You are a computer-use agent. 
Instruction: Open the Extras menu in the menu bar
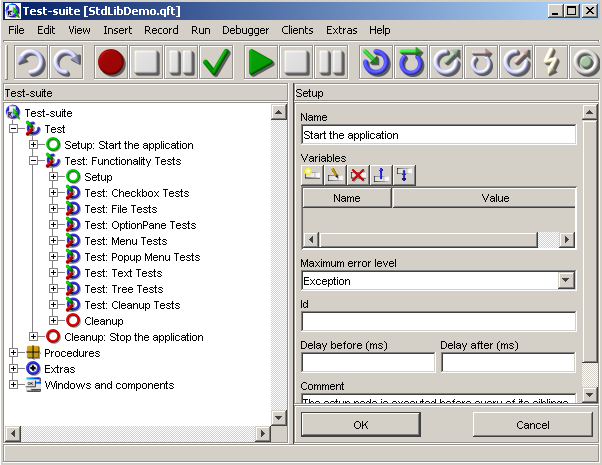tap(341, 30)
